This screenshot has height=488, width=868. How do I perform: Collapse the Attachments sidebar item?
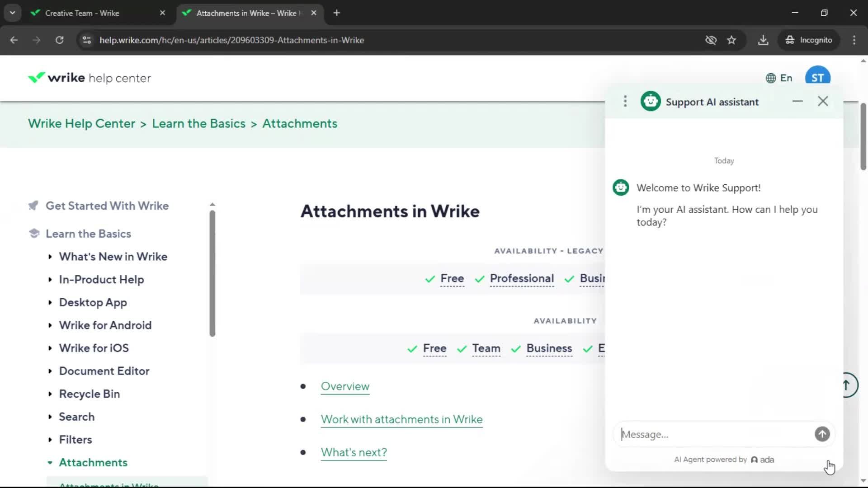(93, 463)
